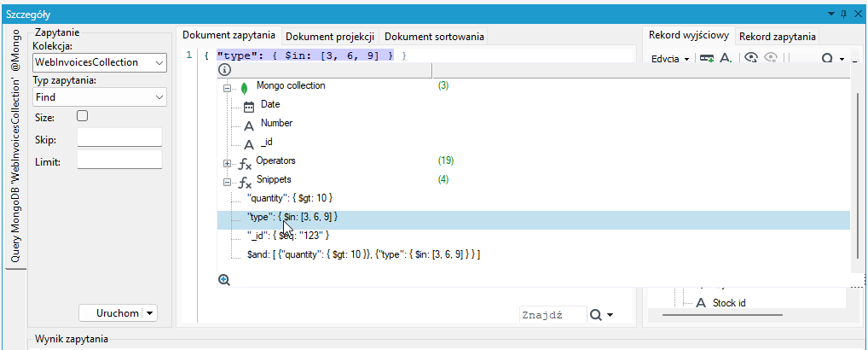Image resolution: width=868 pixels, height=350 pixels.
Task: Click into the Skip input field
Action: click(119, 137)
